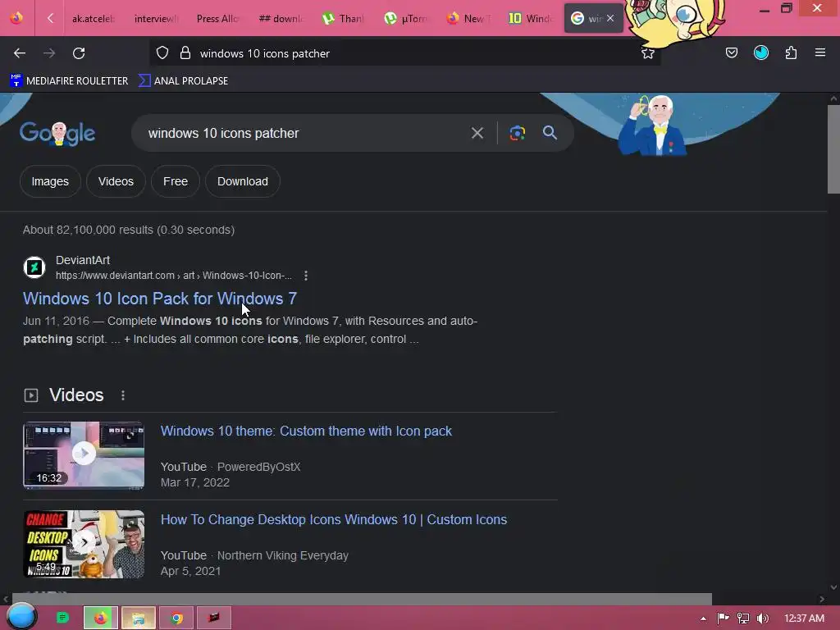Click the DeviantArt site favicon

pos(34,267)
